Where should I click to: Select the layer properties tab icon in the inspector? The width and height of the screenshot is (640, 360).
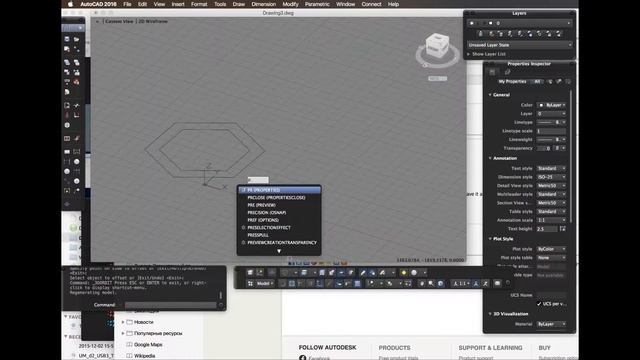[507, 72]
